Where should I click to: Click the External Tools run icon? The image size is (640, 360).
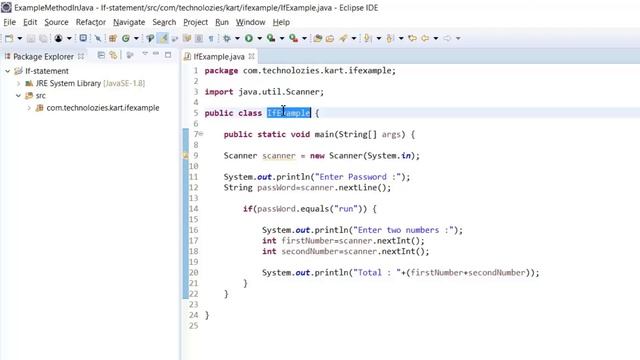coord(293,38)
